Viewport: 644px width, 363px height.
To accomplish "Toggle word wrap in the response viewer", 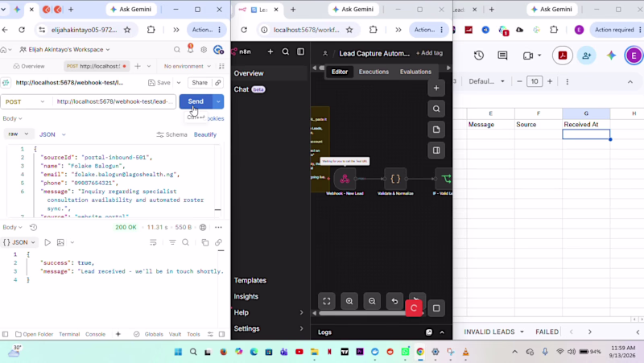I will [153, 243].
